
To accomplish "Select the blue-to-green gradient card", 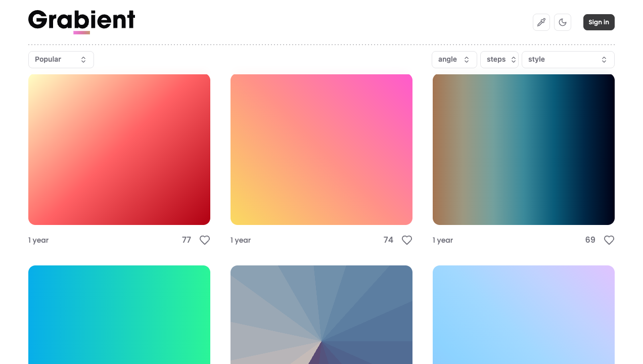I will click(119, 314).
